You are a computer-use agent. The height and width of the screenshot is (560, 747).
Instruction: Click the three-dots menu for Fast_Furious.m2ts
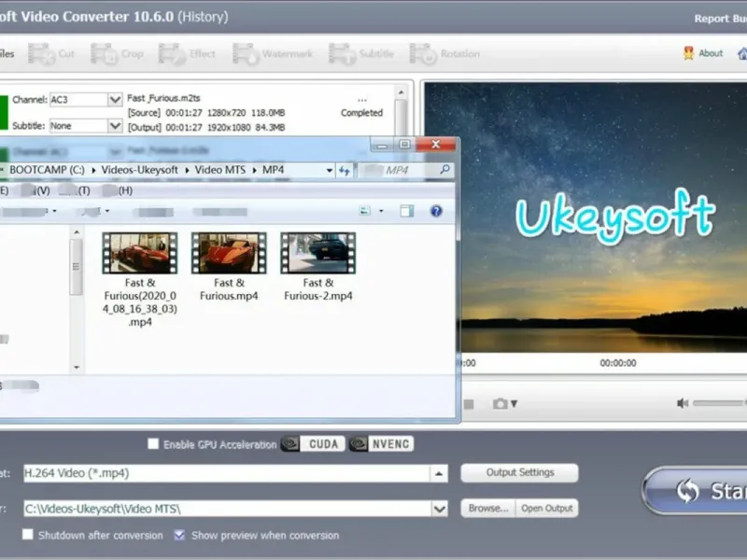pos(362,100)
